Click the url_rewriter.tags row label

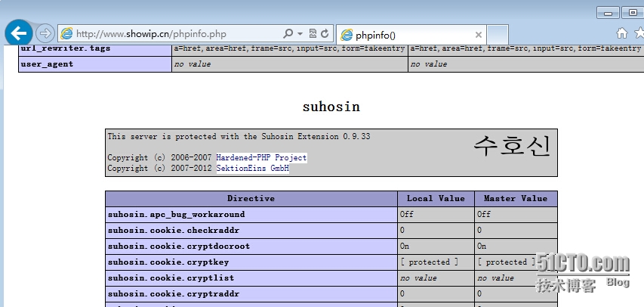(x=95, y=49)
